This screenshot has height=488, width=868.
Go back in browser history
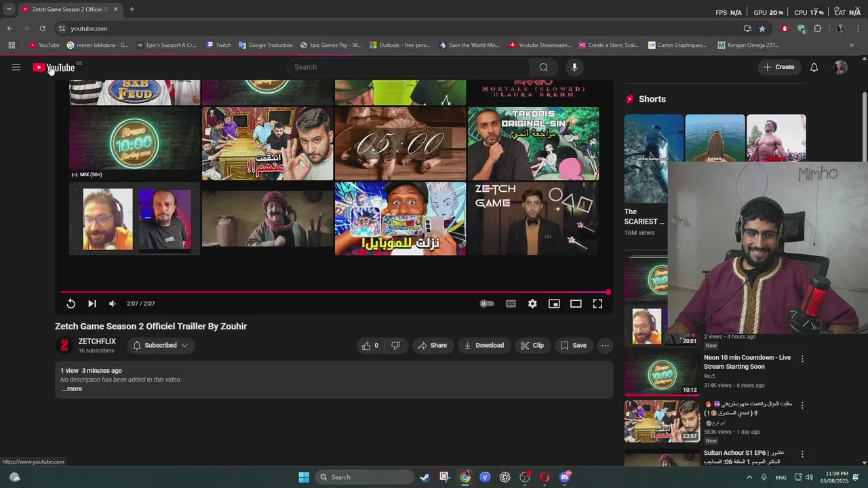(x=9, y=28)
